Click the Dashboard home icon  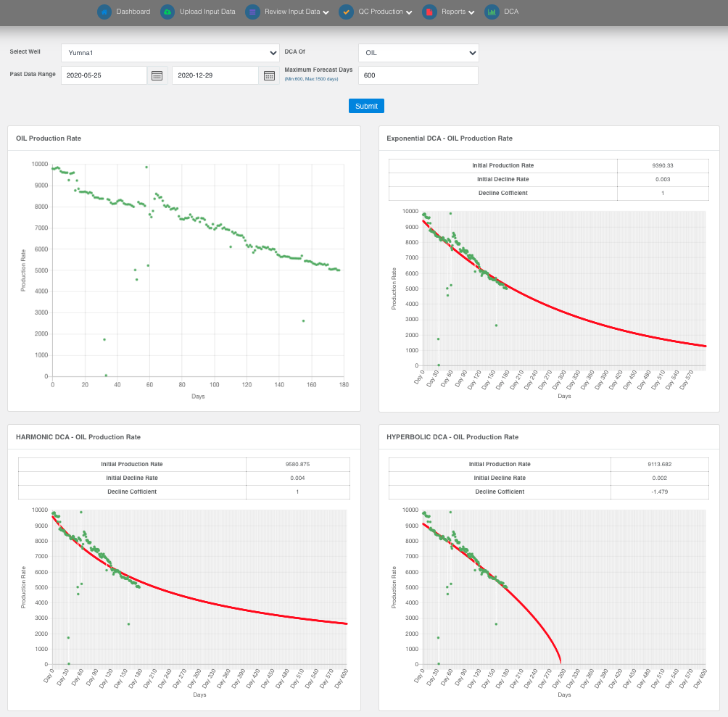104,12
